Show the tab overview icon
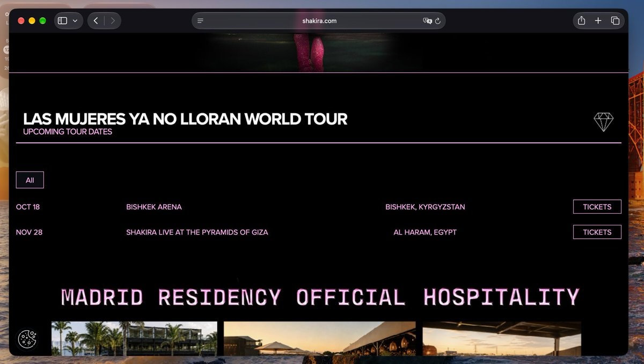 (615, 21)
